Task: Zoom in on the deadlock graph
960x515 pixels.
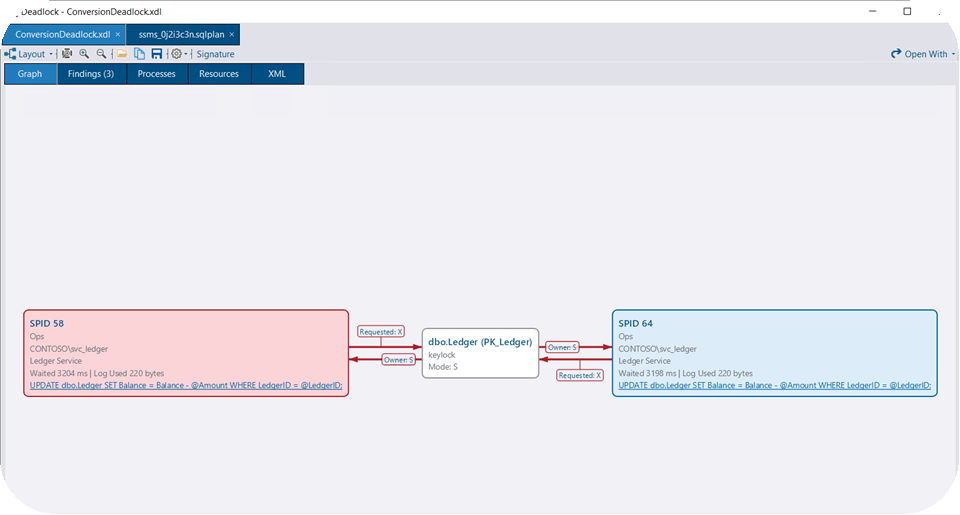Action: [84, 54]
